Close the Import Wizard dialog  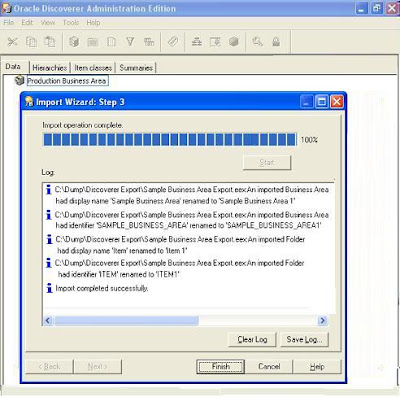[337, 102]
